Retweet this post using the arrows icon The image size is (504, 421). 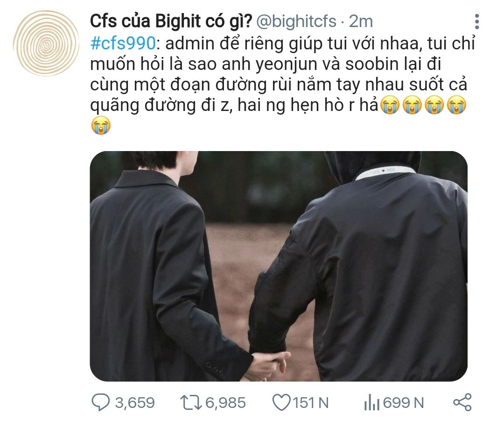(x=190, y=403)
